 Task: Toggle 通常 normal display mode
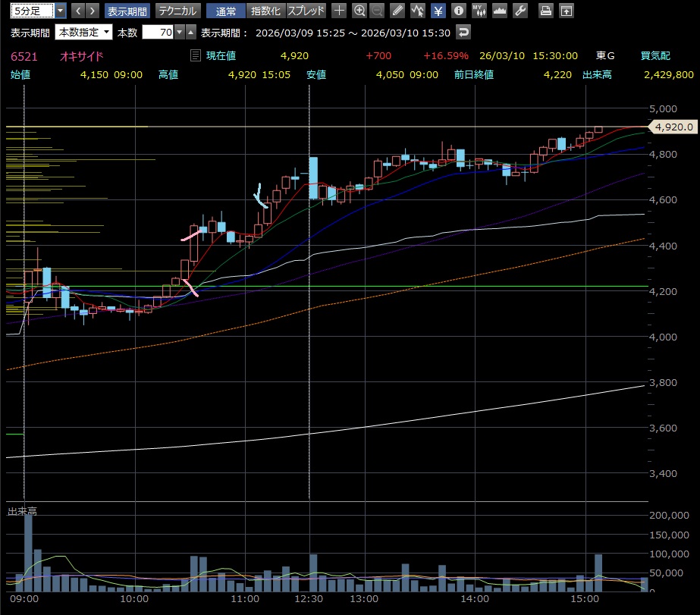(x=225, y=11)
